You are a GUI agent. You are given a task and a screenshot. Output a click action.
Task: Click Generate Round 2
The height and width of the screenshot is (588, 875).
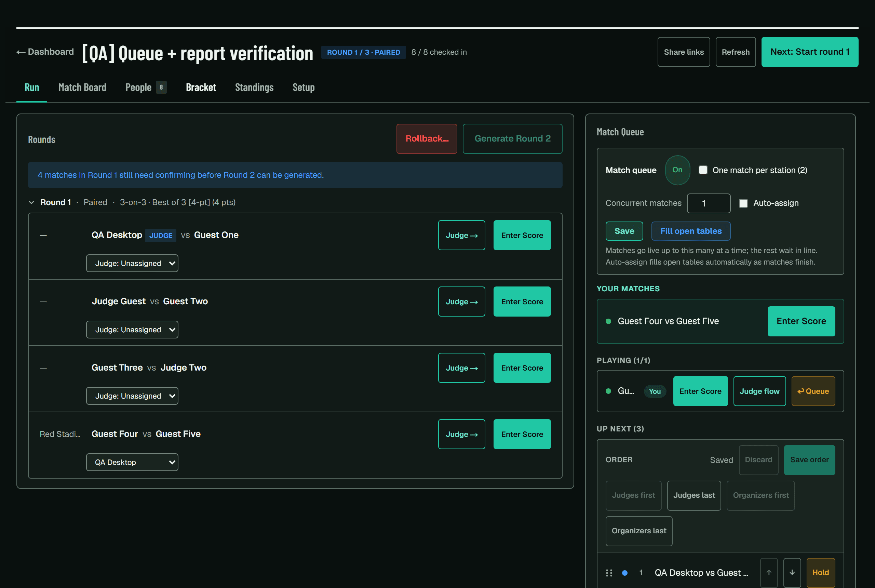[x=512, y=139]
